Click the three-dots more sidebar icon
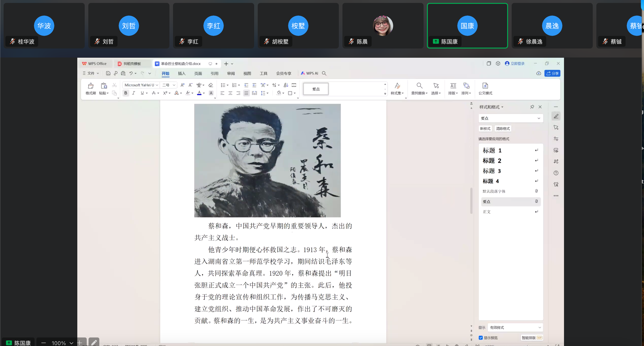 coord(556,196)
